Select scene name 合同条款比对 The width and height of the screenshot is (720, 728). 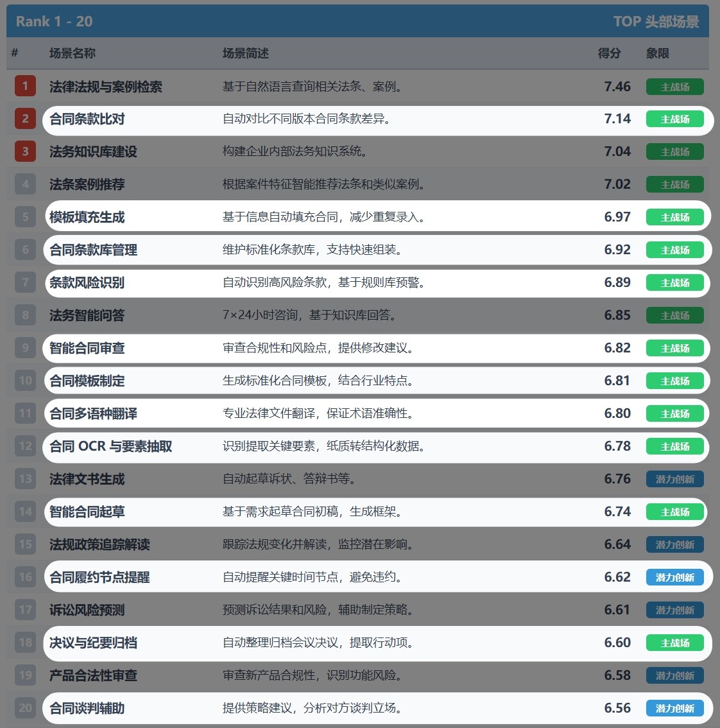click(87, 119)
